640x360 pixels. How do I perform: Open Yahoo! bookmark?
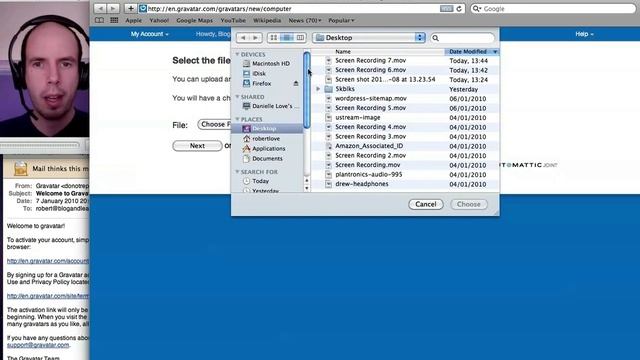(x=159, y=20)
